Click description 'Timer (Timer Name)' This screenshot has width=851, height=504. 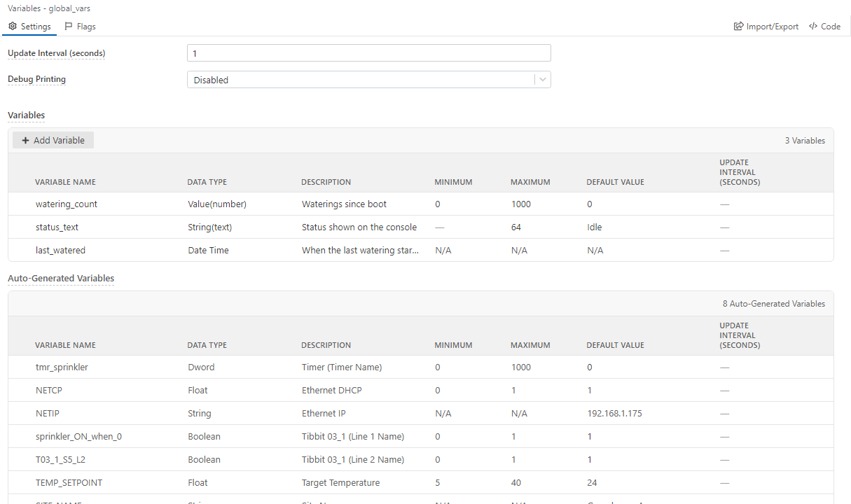(x=342, y=367)
